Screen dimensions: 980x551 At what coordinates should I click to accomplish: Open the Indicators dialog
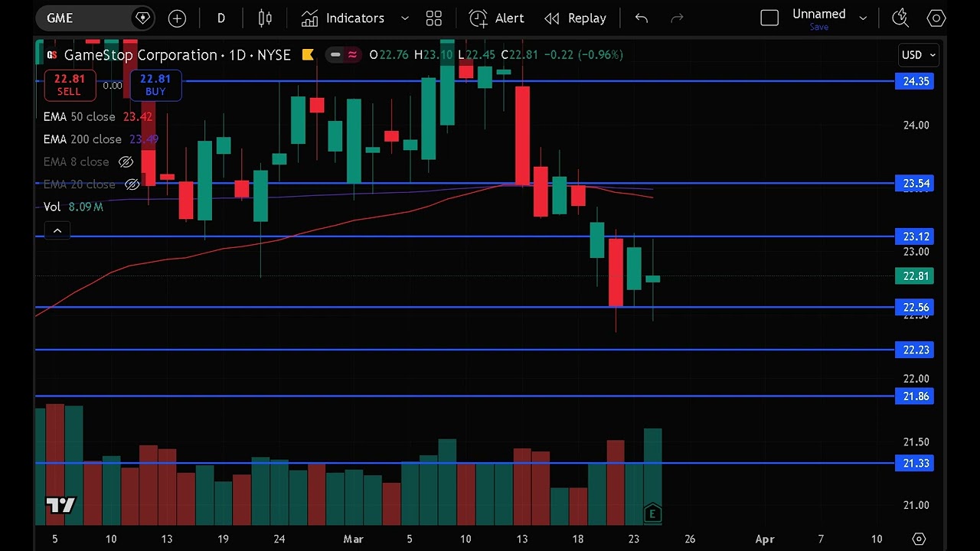(x=342, y=18)
